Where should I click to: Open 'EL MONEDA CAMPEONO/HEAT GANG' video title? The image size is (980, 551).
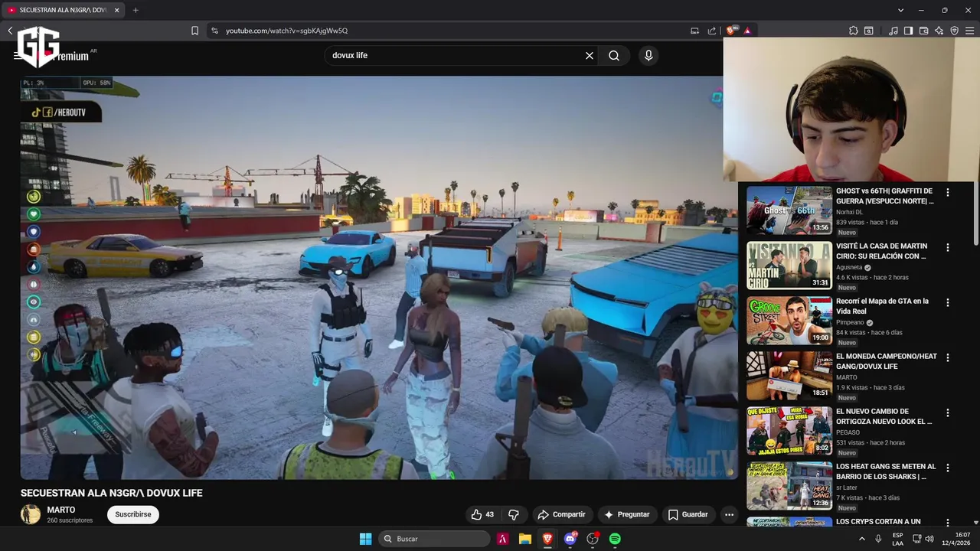(886, 361)
